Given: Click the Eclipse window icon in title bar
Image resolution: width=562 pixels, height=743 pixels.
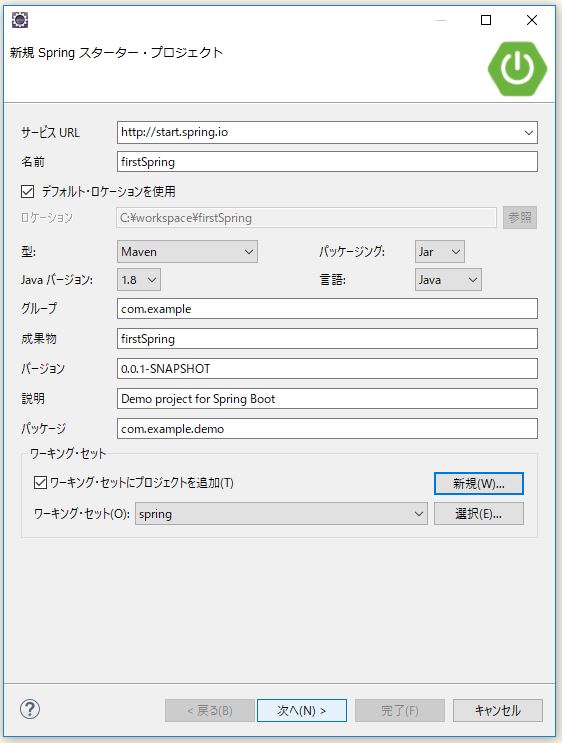Looking at the screenshot, I should 20,20.
